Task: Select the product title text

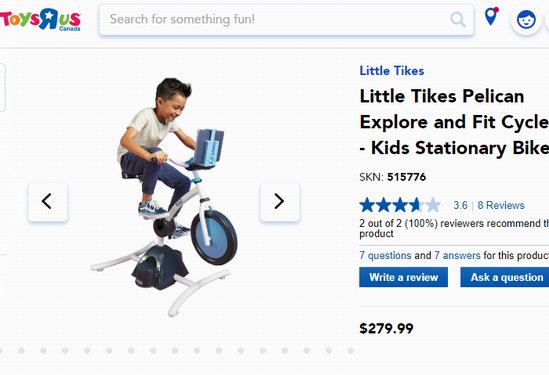Action: (454, 122)
